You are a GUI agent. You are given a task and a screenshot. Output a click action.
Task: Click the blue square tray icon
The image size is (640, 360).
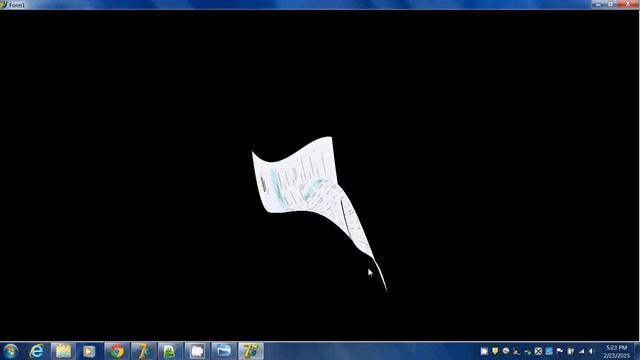(x=549, y=351)
